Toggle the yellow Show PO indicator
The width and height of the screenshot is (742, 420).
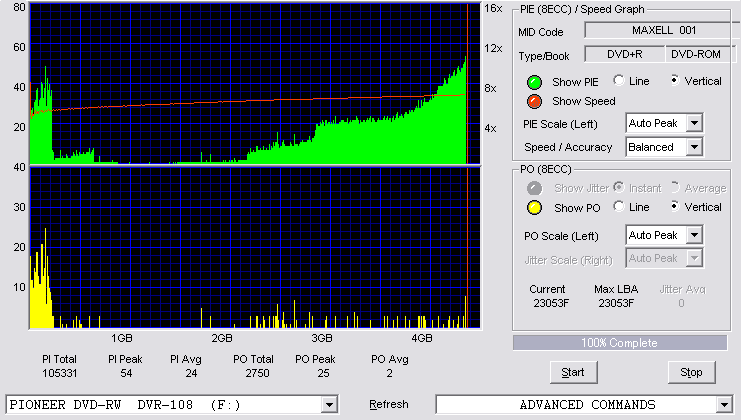point(534,208)
